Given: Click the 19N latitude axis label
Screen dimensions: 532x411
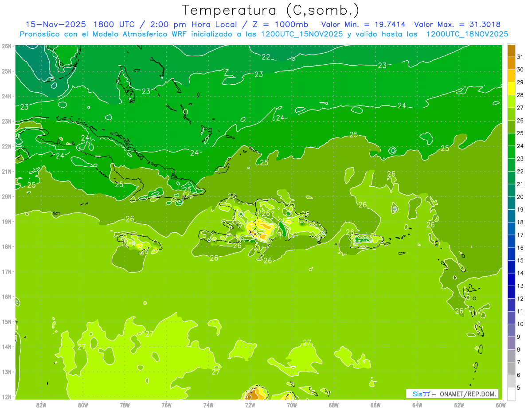Looking at the screenshot, I should (x=7, y=221).
